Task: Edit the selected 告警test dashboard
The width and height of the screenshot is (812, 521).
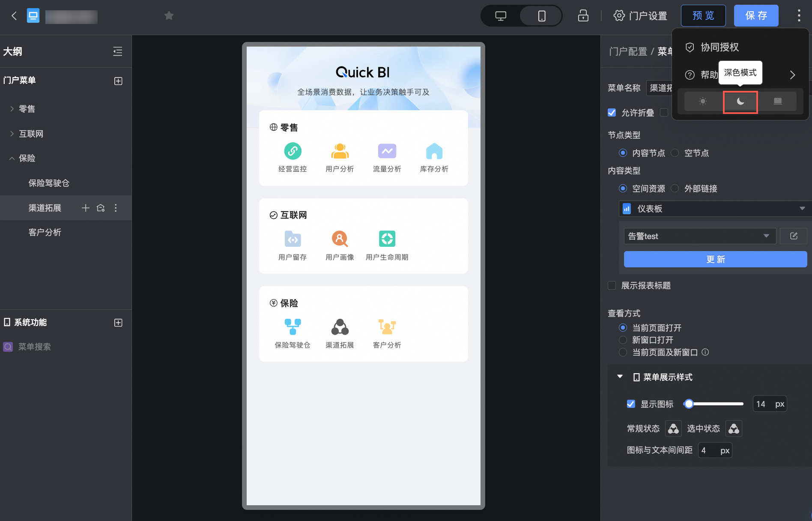Action: [x=794, y=236]
